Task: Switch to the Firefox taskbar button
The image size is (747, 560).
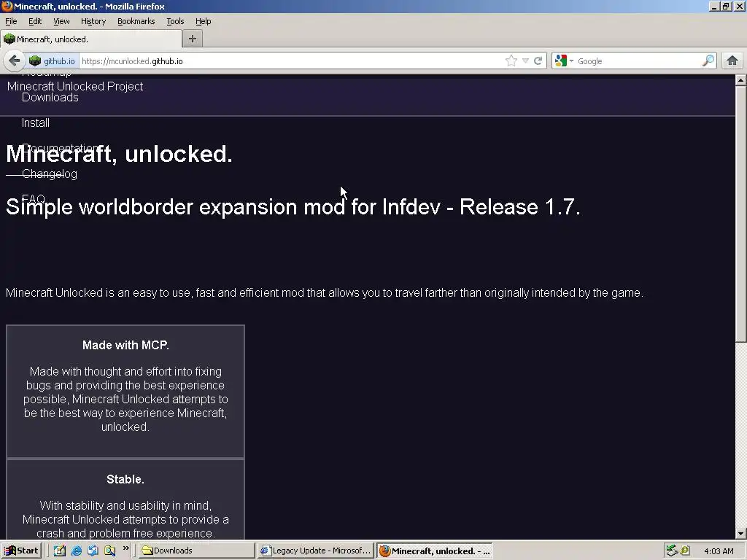Action: click(x=435, y=551)
